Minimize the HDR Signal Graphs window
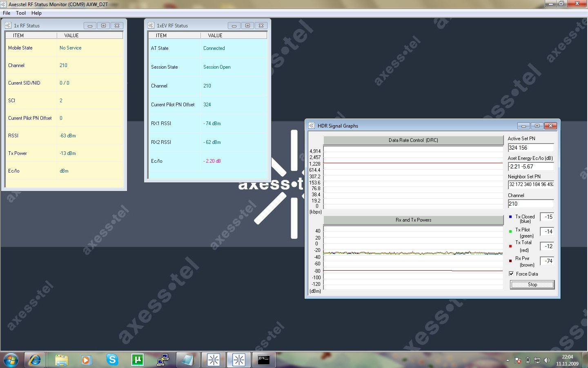 (x=523, y=126)
